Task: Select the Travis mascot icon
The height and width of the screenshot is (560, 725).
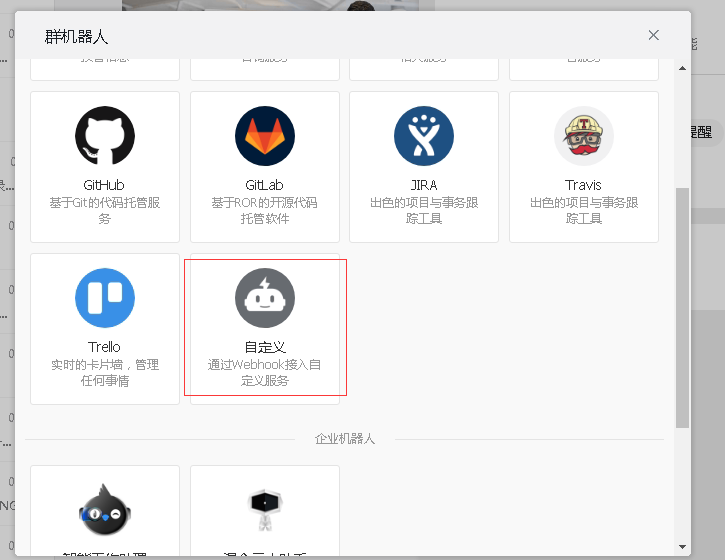Action: tap(584, 136)
